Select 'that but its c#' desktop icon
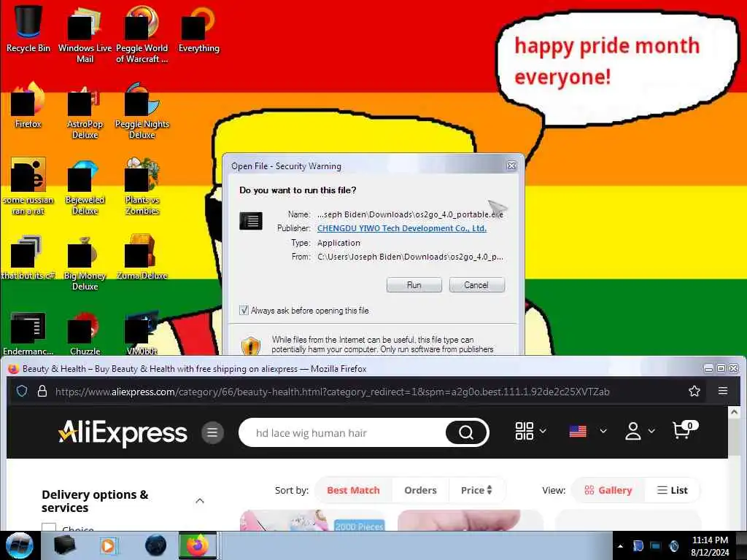747x560 pixels. pos(28,256)
